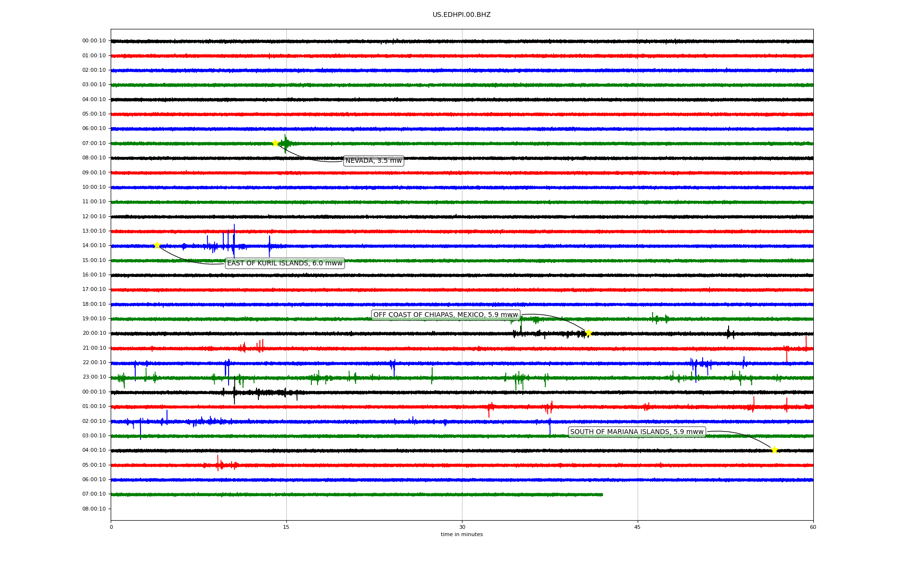Image resolution: width=924 pixels, height=578 pixels.
Task: Click the 19:00:10 row label
Action: coord(94,318)
